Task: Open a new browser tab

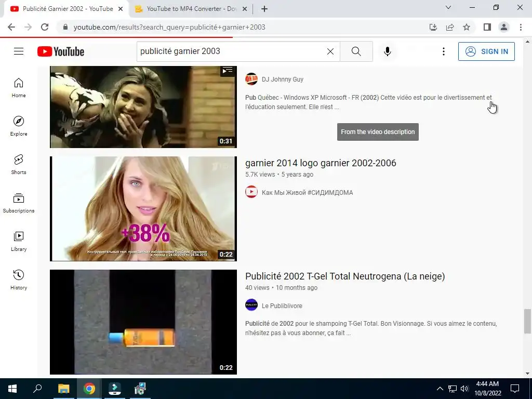Action: click(x=264, y=9)
